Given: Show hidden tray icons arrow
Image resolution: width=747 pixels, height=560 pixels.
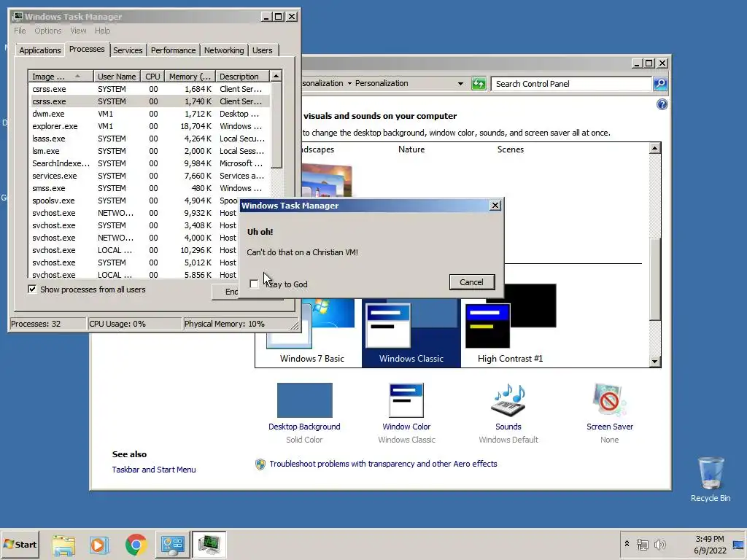Looking at the screenshot, I should [627, 544].
